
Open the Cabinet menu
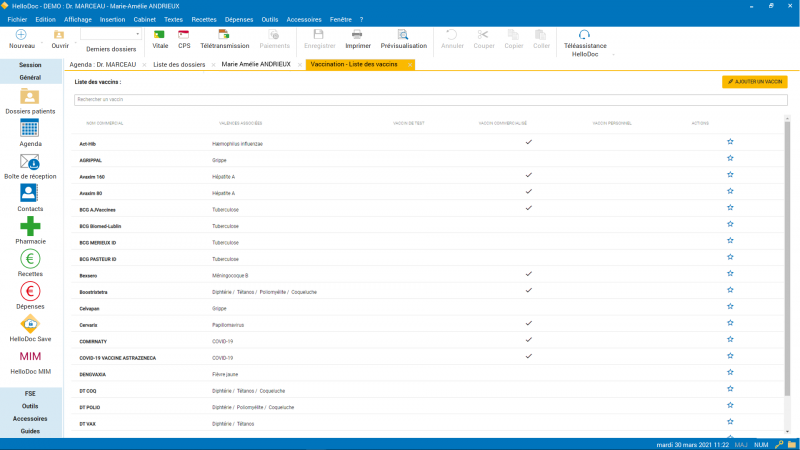tap(144, 19)
